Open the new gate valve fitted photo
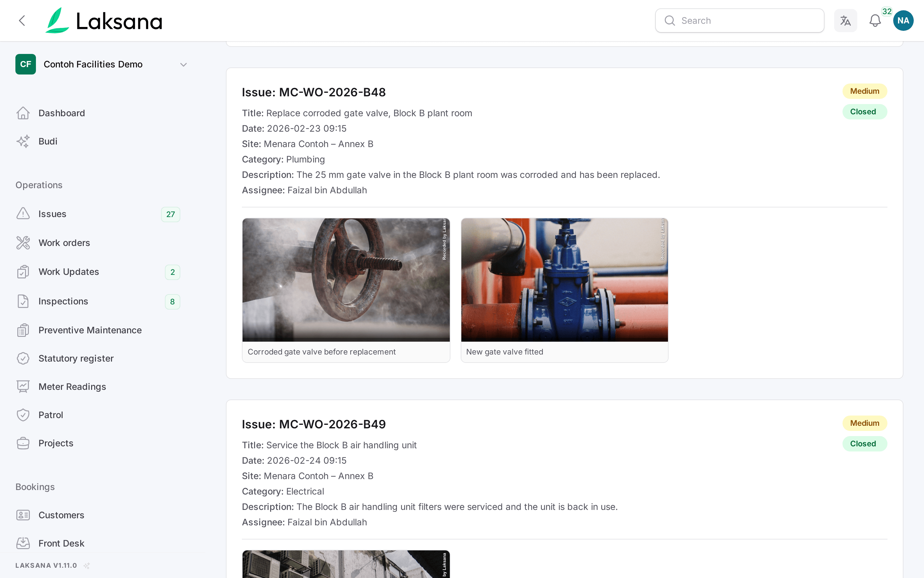 pos(564,280)
